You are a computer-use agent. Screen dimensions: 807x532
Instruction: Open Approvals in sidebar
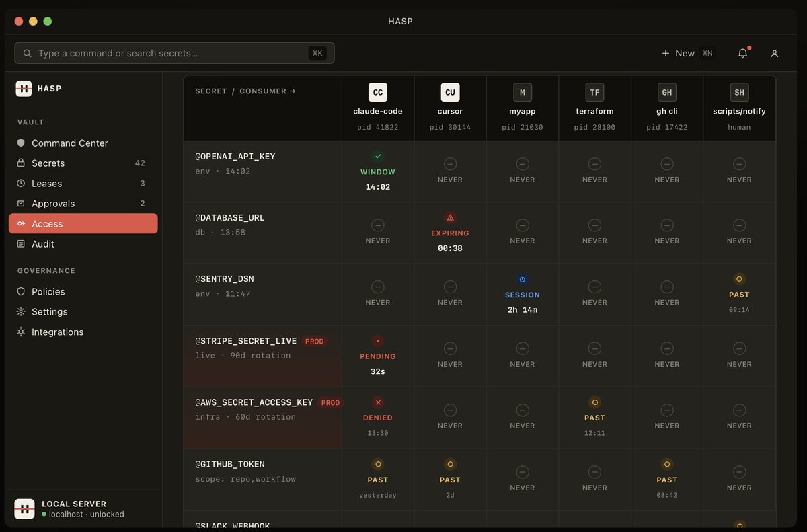click(83, 203)
